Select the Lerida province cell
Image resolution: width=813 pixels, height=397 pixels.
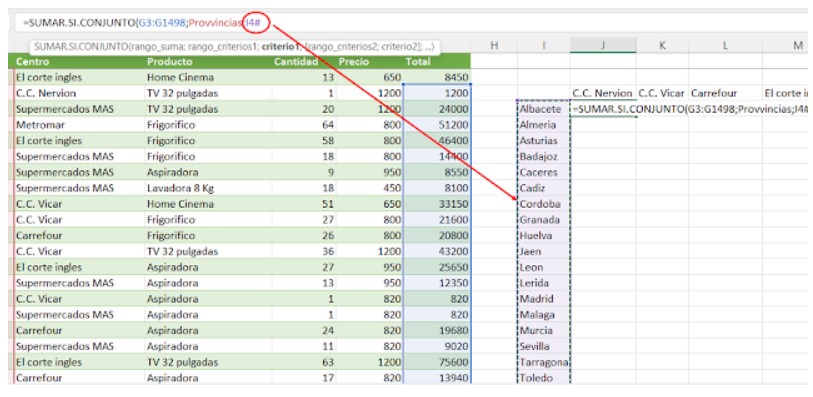543,283
